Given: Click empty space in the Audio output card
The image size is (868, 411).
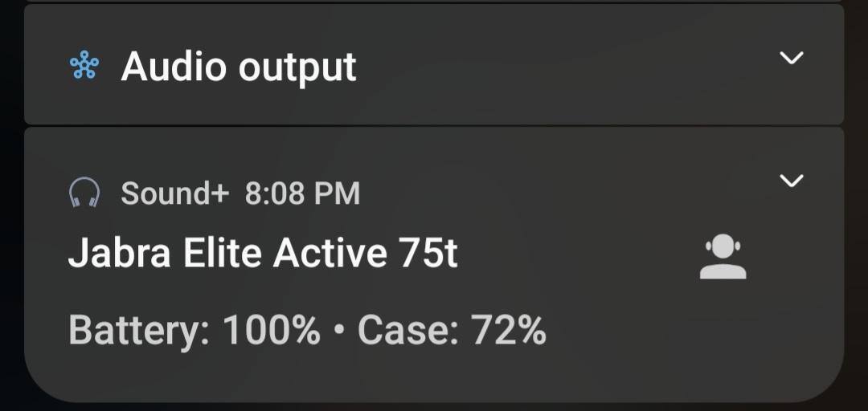Looking at the screenshot, I should point(563,68).
